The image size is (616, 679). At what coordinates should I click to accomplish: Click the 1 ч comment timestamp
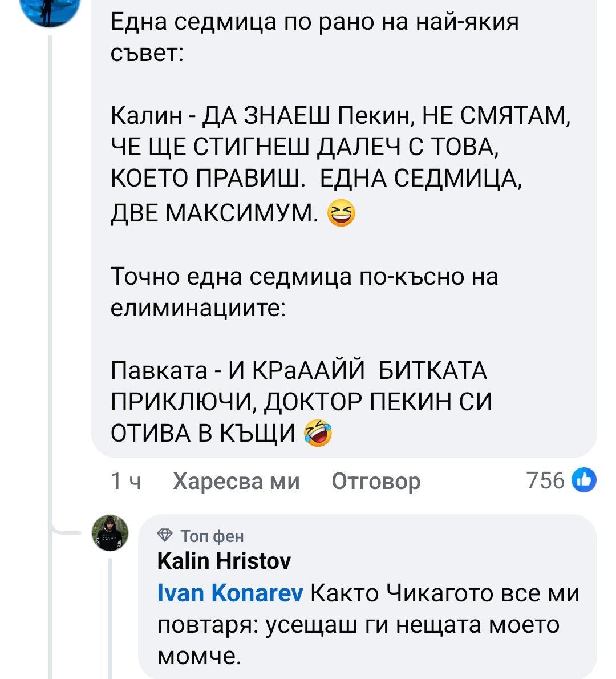tap(125, 482)
